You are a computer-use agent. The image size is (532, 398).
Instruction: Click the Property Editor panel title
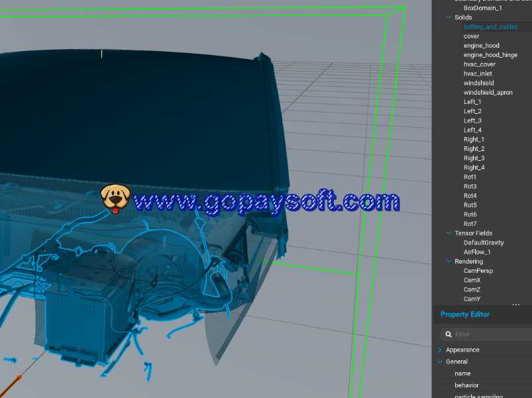[x=464, y=315]
